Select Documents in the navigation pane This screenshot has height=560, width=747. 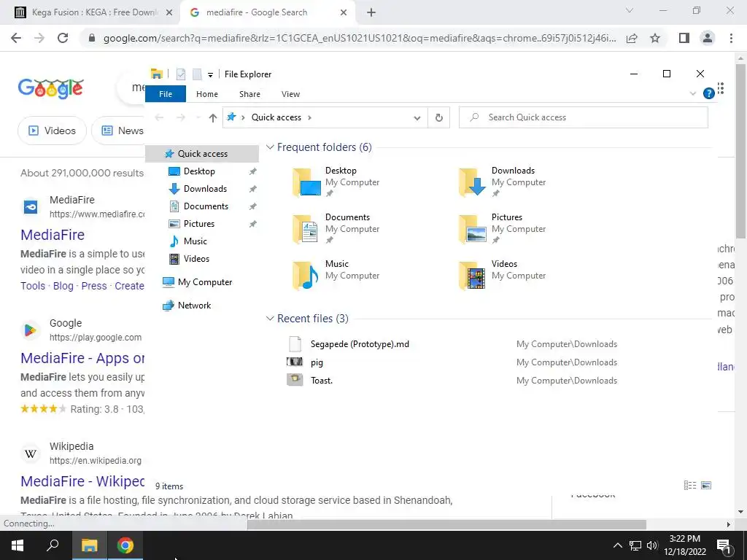206,206
